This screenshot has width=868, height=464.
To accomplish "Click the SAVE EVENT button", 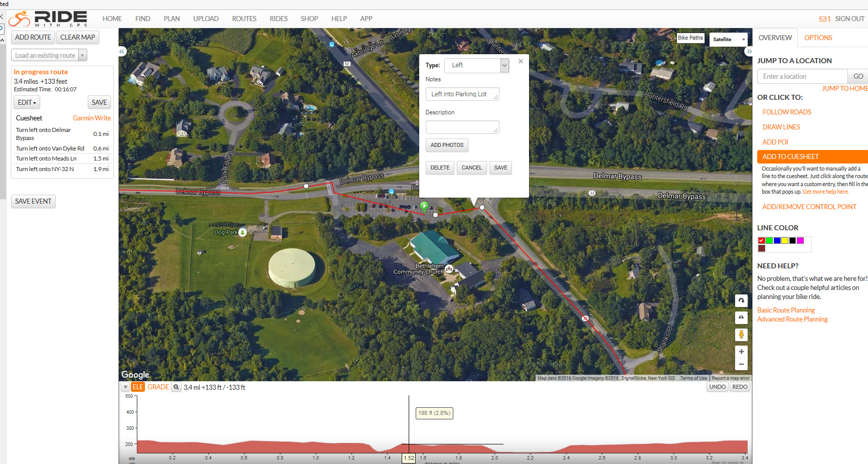I will point(33,201).
